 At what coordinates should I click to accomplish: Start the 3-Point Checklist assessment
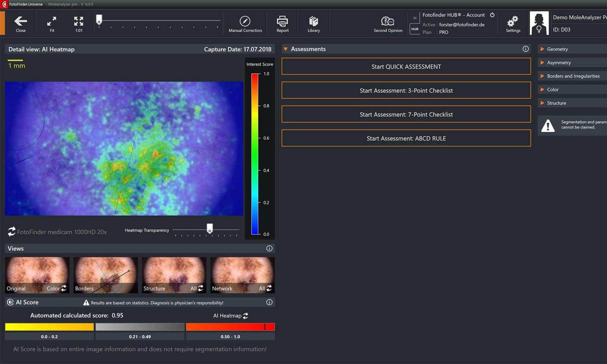[x=406, y=90]
